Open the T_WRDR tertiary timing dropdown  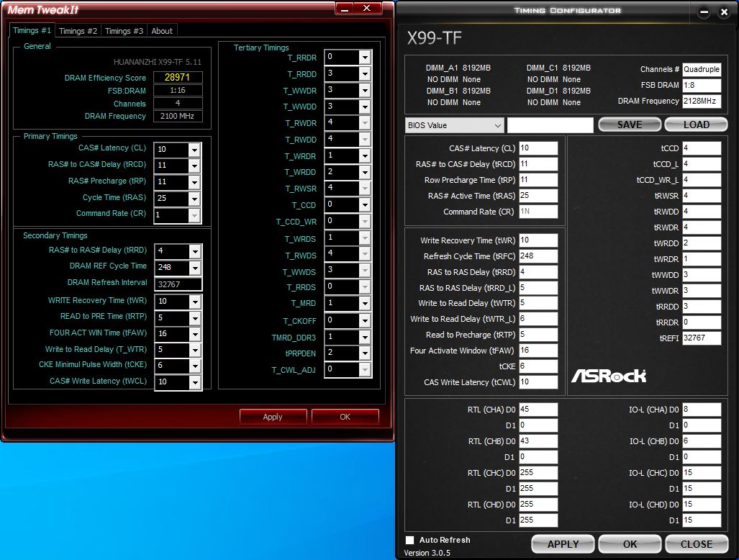click(364, 156)
